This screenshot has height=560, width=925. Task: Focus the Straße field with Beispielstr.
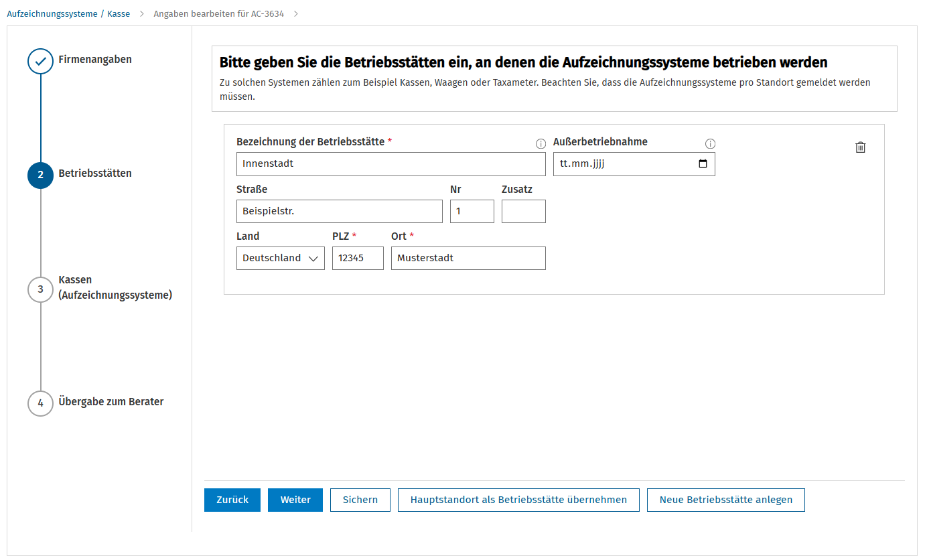coord(340,211)
